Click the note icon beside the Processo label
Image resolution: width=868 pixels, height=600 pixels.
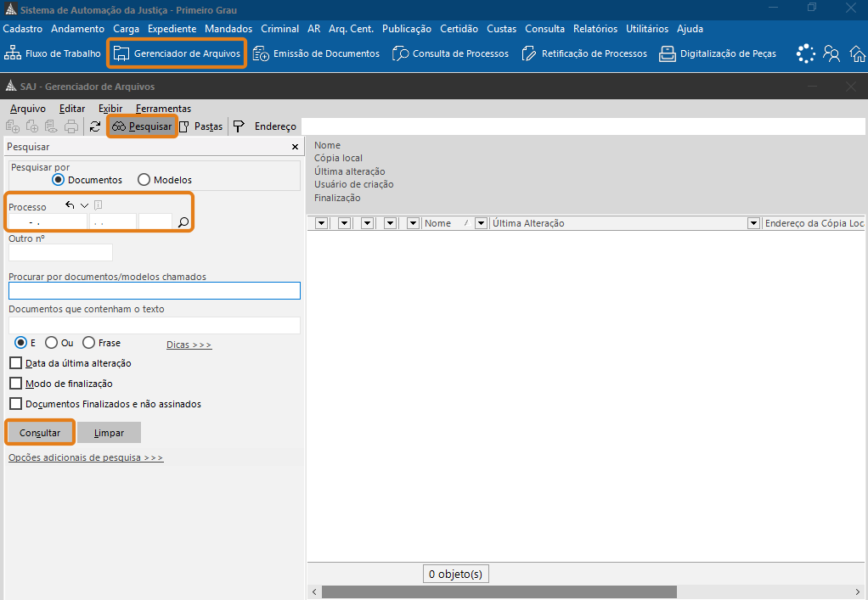tap(98, 205)
